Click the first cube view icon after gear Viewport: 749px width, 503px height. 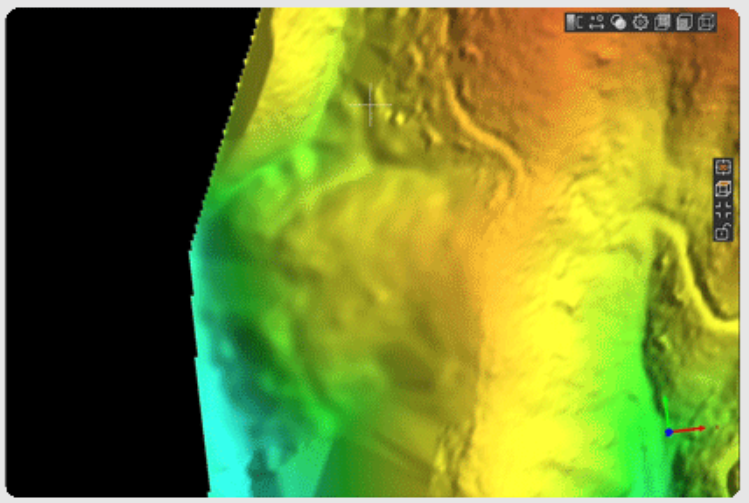[x=662, y=22]
